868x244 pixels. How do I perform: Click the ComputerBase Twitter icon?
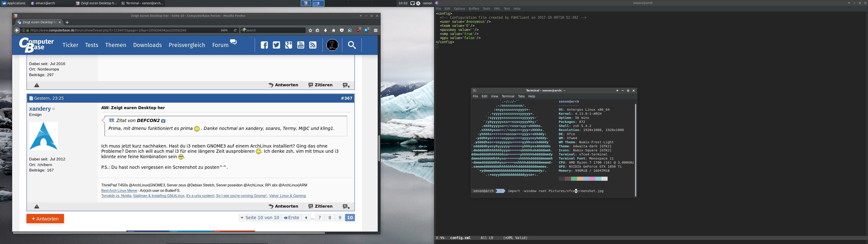[276, 45]
